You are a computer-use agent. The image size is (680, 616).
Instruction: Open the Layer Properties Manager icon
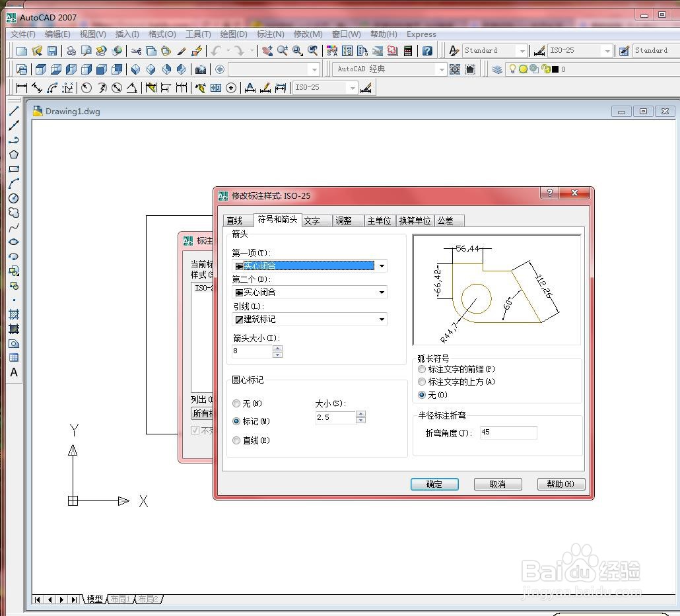click(497, 69)
